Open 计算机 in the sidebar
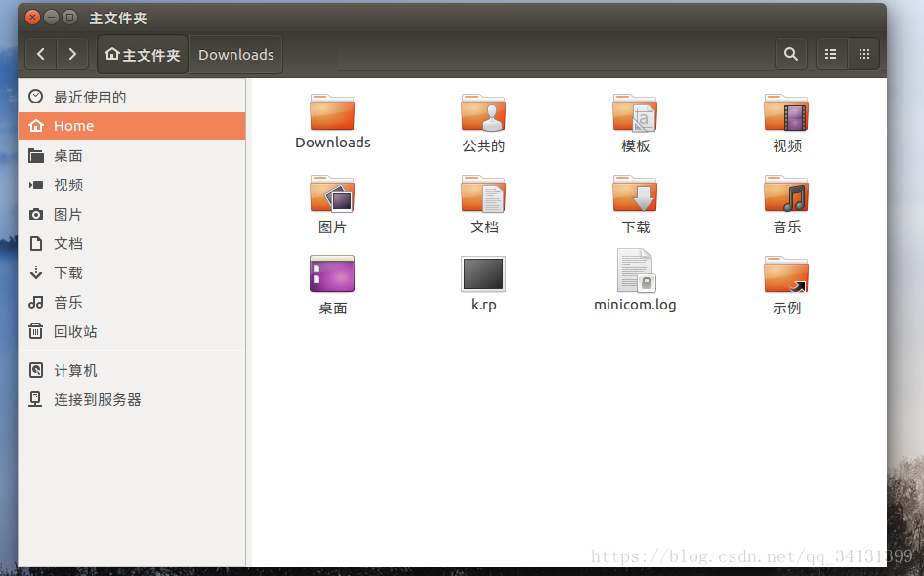The height and width of the screenshot is (576, 924). coord(132,370)
